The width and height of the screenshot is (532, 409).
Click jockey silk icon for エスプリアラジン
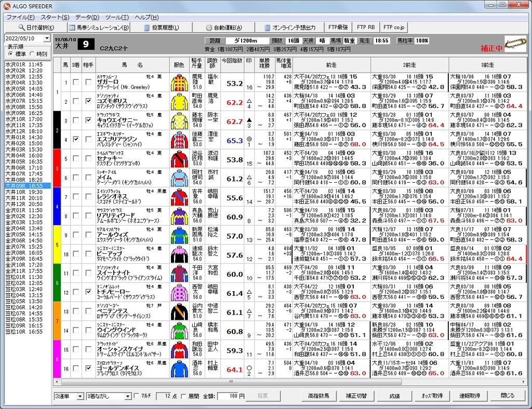179,140
